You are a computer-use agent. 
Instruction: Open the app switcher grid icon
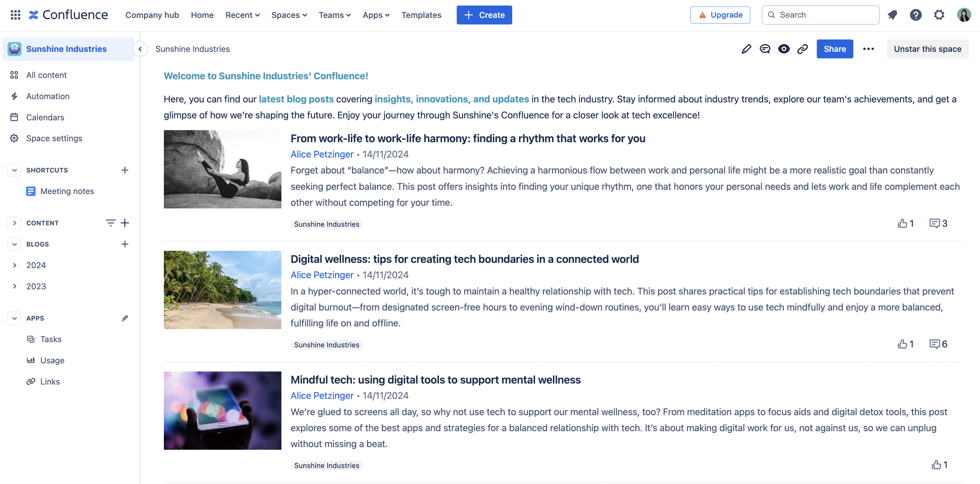(x=15, y=15)
